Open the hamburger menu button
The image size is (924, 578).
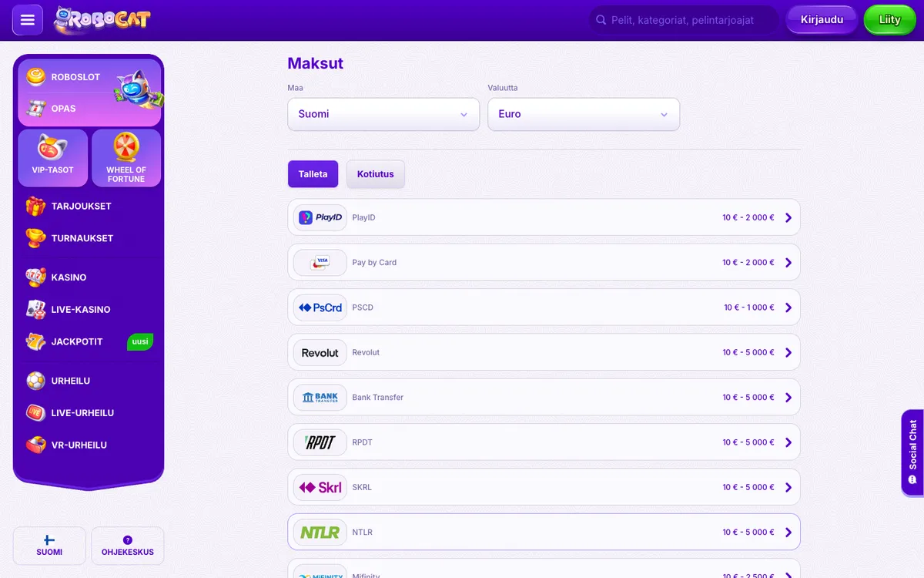click(28, 20)
